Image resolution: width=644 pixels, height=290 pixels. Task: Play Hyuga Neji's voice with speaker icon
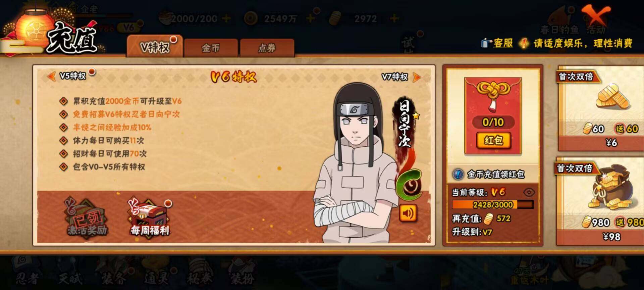[x=408, y=213]
